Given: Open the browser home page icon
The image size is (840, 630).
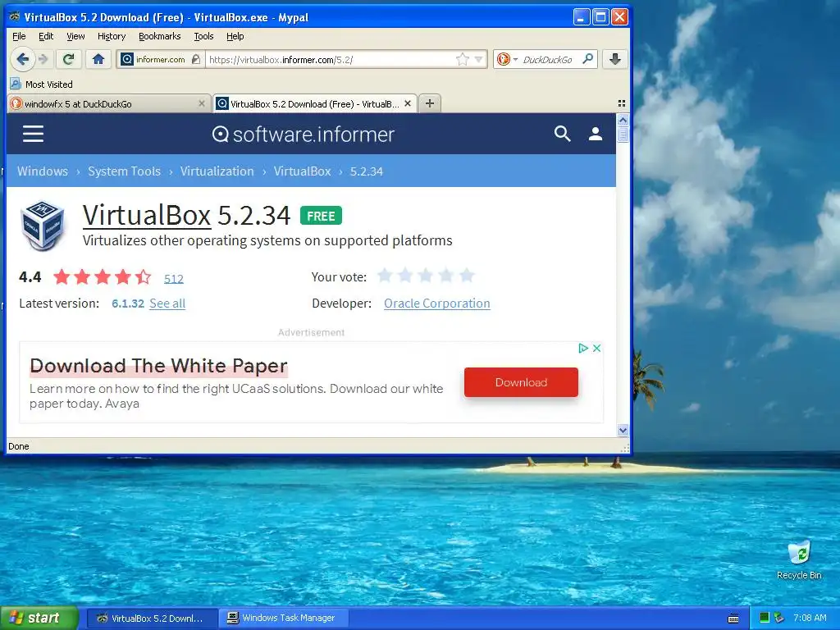Looking at the screenshot, I should tap(98, 59).
